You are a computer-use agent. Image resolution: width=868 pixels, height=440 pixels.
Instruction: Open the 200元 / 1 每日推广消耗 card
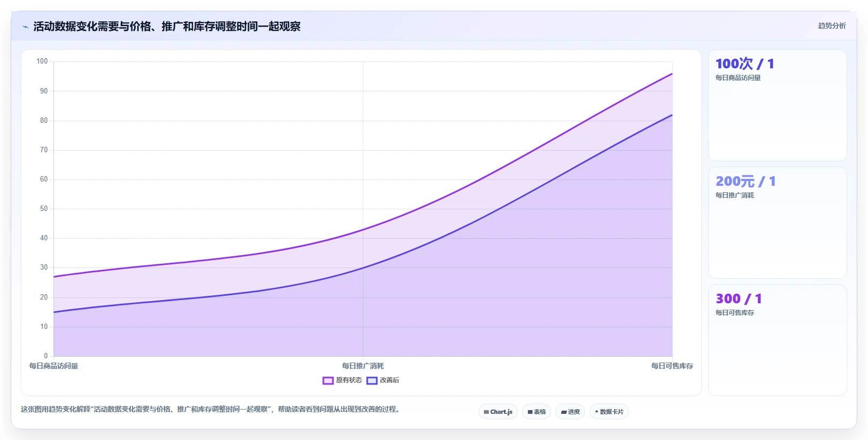[778, 223]
